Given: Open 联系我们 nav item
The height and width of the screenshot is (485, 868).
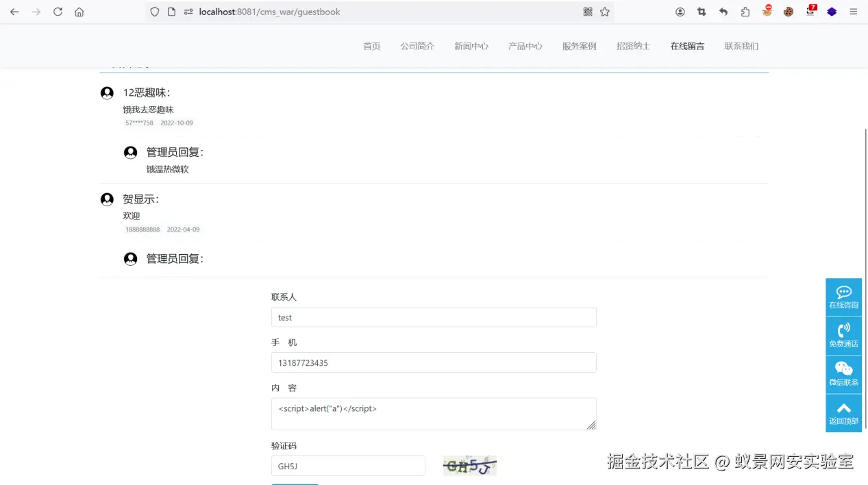Looking at the screenshot, I should click(741, 46).
